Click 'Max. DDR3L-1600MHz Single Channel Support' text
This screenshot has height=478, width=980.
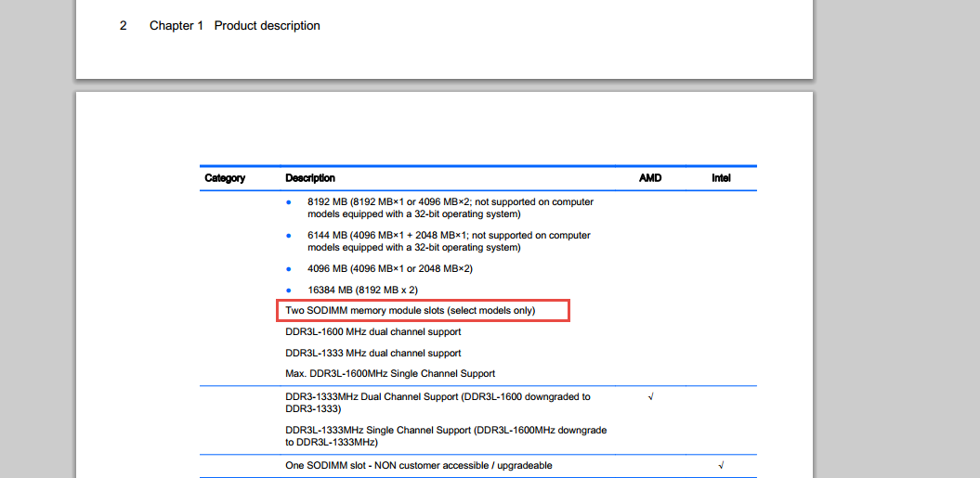pos(390,374)
